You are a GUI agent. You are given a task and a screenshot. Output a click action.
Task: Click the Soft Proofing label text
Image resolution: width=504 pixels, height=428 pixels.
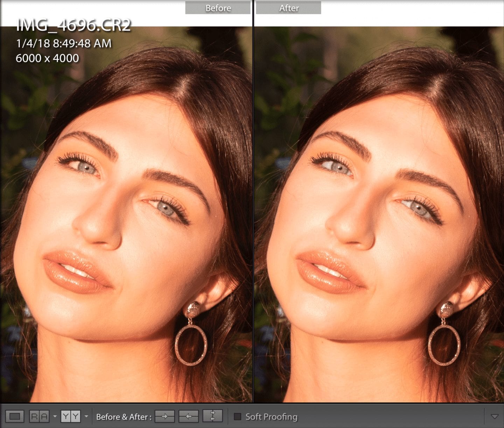pos(271,417)
